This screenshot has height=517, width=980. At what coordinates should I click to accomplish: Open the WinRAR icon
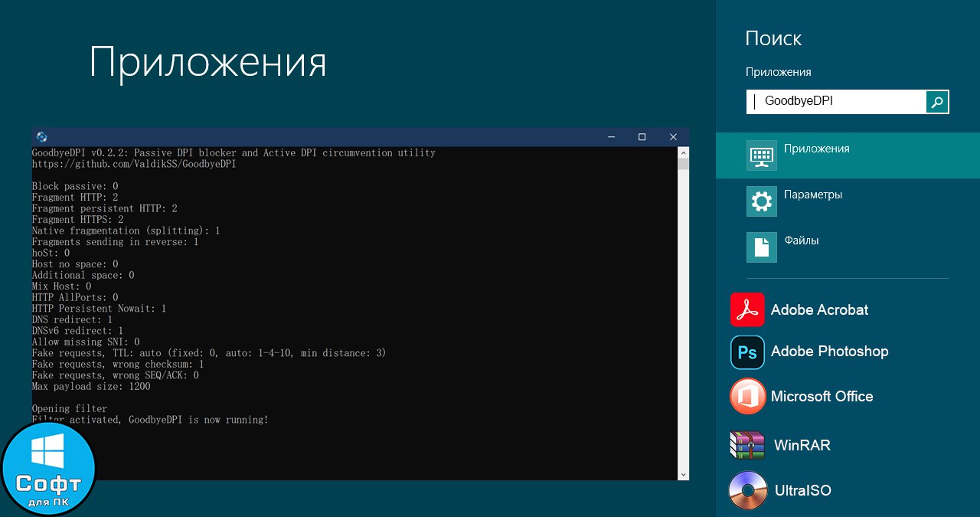coord(747,445)
